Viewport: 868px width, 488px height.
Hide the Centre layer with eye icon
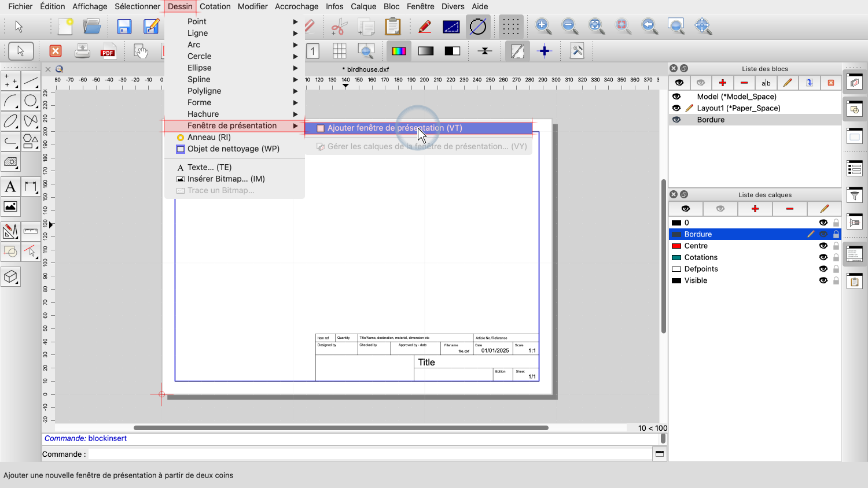click(823, 246)
